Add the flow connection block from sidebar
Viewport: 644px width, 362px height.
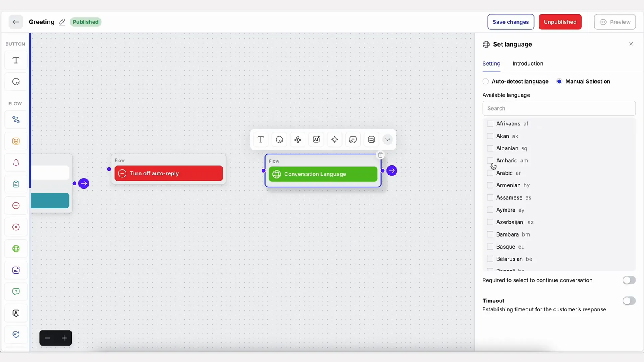coord(16,120)
